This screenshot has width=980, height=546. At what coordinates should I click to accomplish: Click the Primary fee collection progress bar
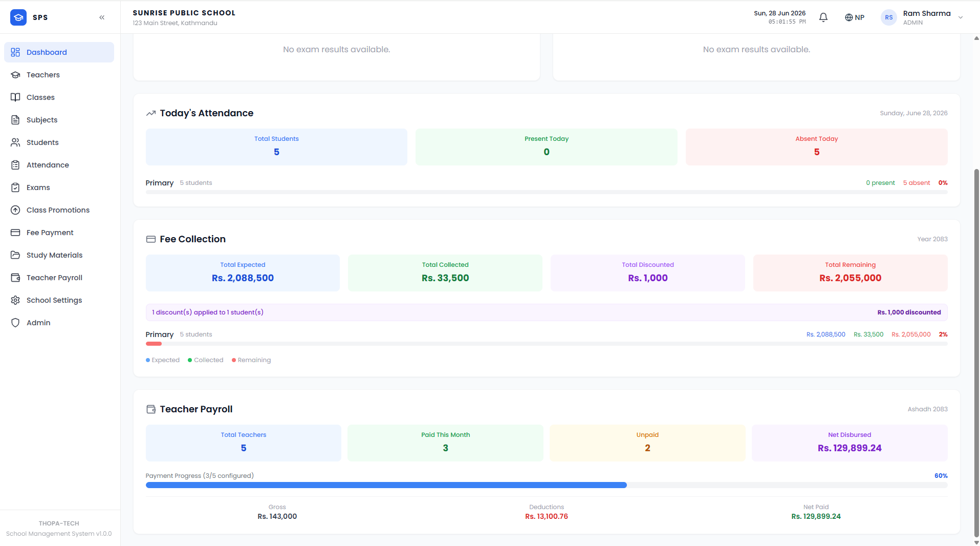tap(547, 344)
